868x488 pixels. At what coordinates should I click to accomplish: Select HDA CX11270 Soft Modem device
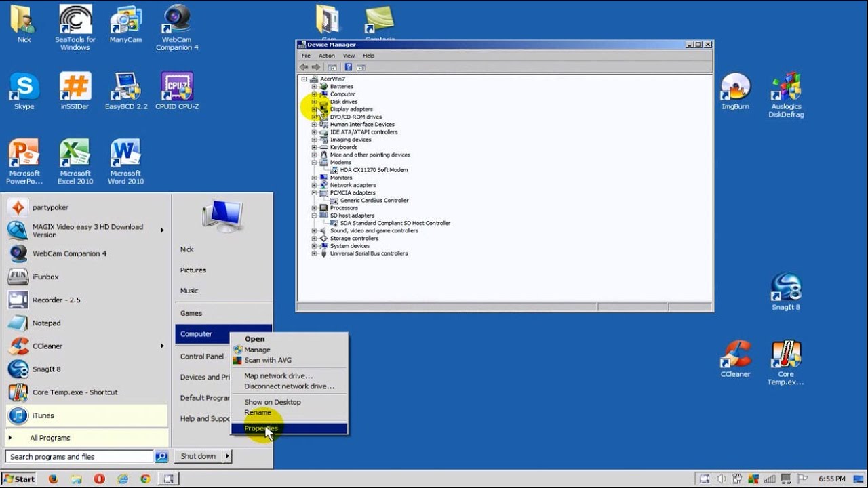click(x=374, y=170)
